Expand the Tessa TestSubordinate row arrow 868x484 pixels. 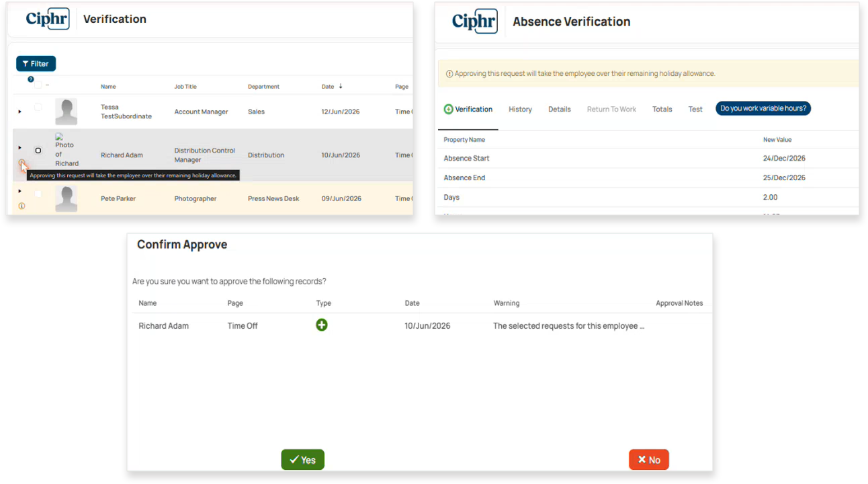19,112
